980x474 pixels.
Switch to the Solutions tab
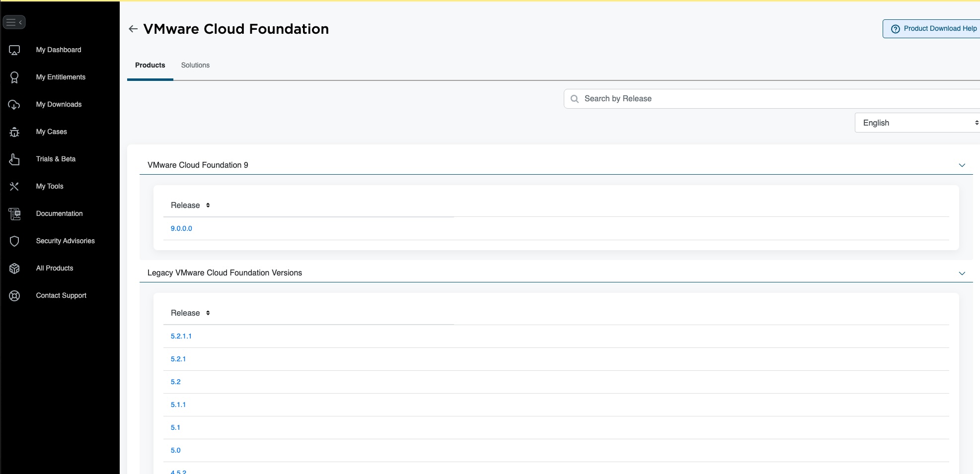click(195, 65)
